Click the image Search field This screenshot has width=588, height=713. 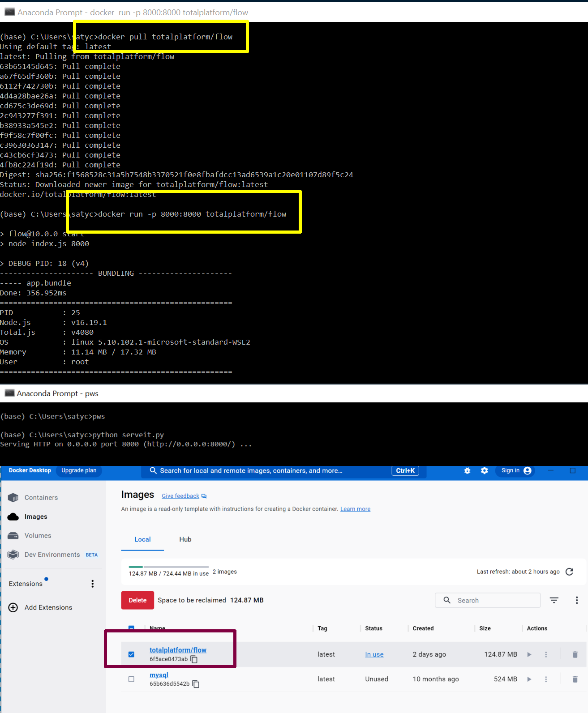(x=488, y=600)
